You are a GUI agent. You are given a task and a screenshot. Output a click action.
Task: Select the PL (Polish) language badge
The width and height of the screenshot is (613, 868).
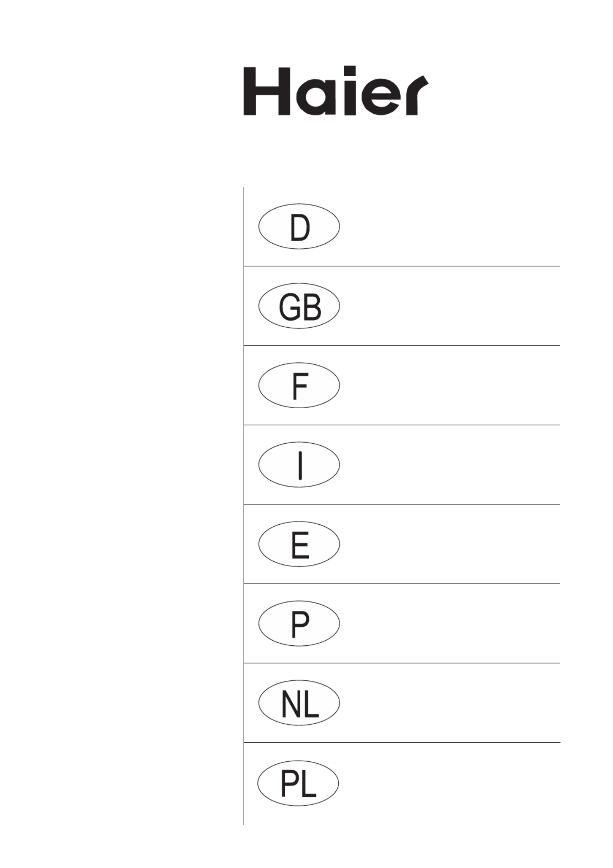[x=298, y=783]
